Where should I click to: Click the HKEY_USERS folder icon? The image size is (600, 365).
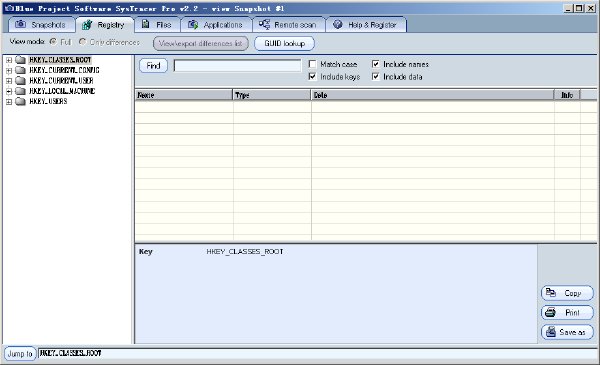[20, 101]
